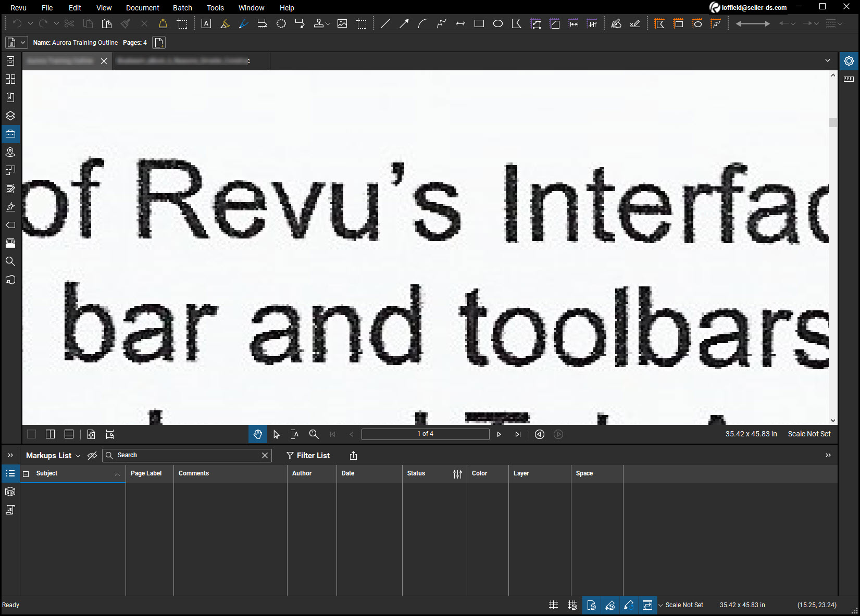Select the Image insert tool
The width and height of the screenshot is (860, 616).
tap(342, 23)
